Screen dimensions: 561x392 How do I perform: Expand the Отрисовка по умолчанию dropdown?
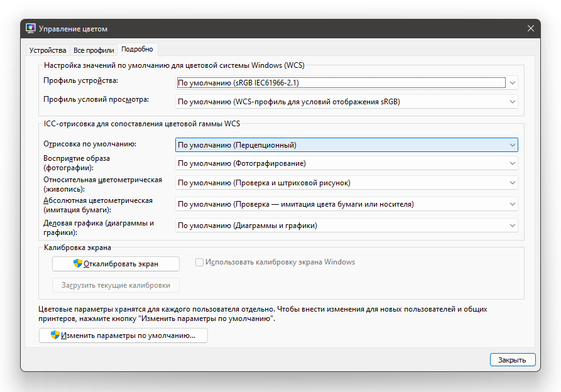(513, 145)
